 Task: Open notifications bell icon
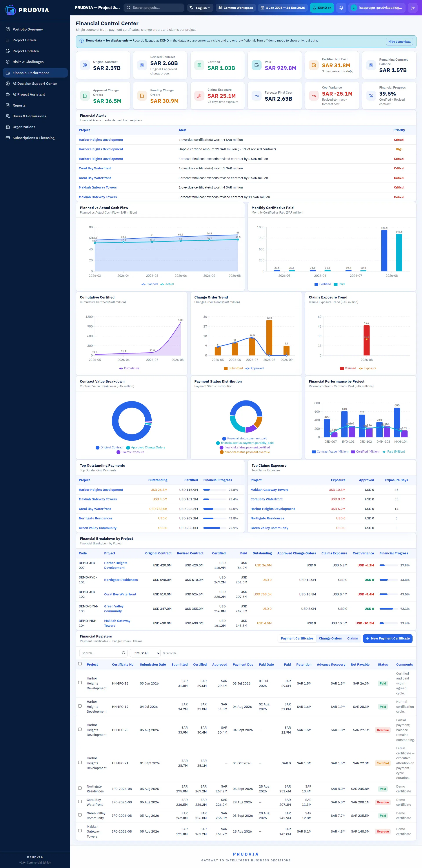click(341, 7)
